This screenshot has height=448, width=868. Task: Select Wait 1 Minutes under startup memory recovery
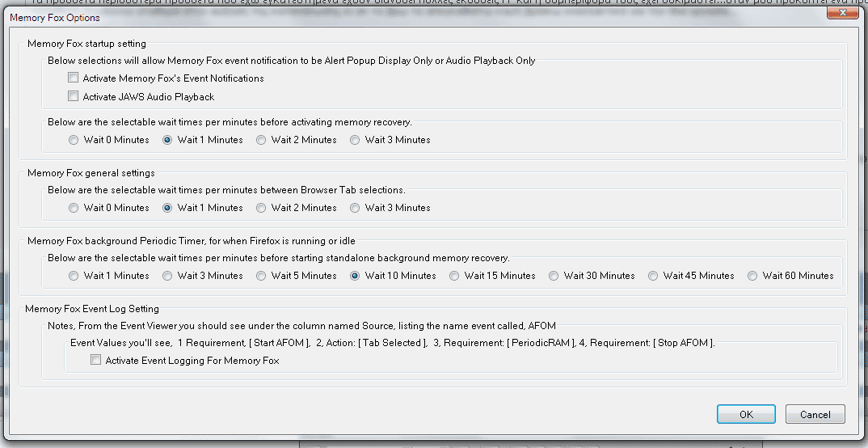tap(167, 140)
